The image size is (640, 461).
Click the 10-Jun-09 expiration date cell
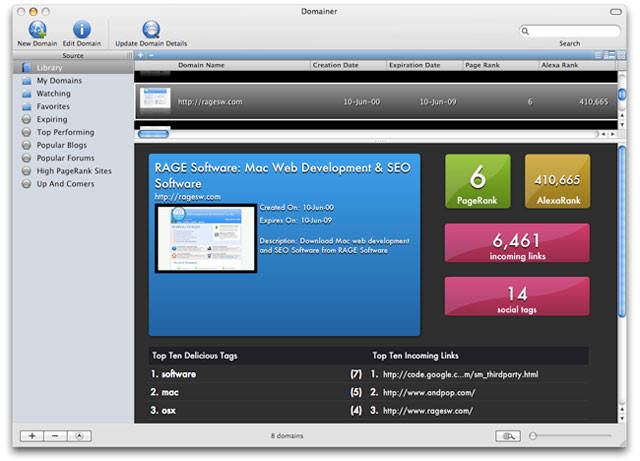pos(438,102)
